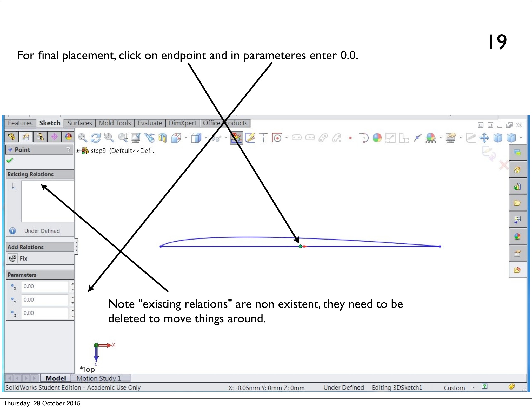The image size is (532, 409).
Task: Expand the step9 tree node
Action: (78, 151)
